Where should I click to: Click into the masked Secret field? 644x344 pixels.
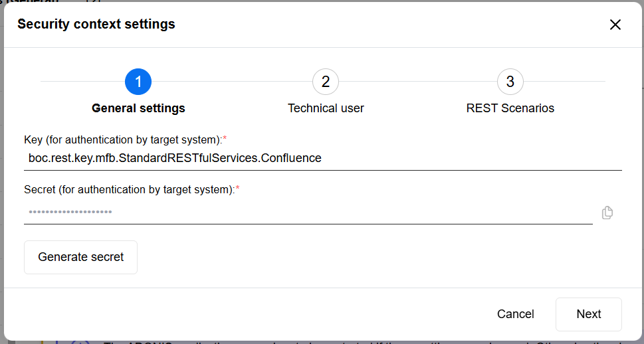point(308,213)
